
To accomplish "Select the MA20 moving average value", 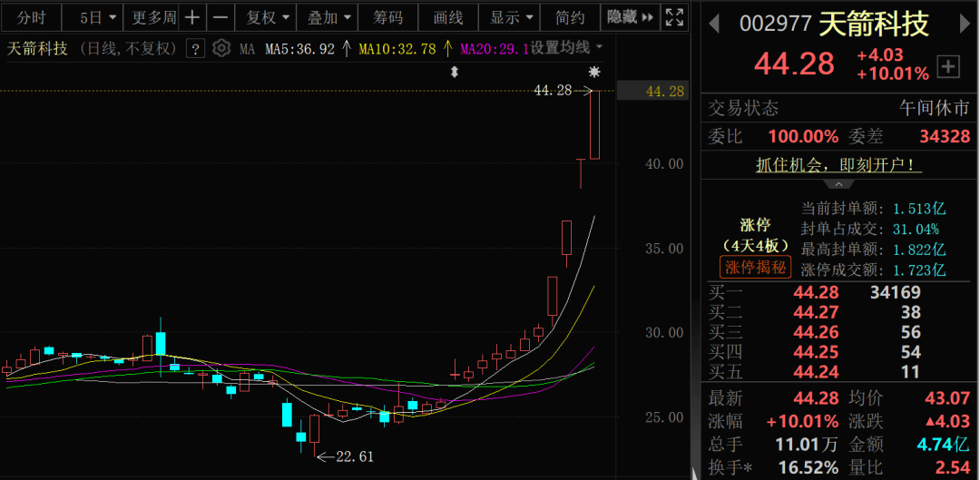I will pyautogui.click(x=495, y=49).
